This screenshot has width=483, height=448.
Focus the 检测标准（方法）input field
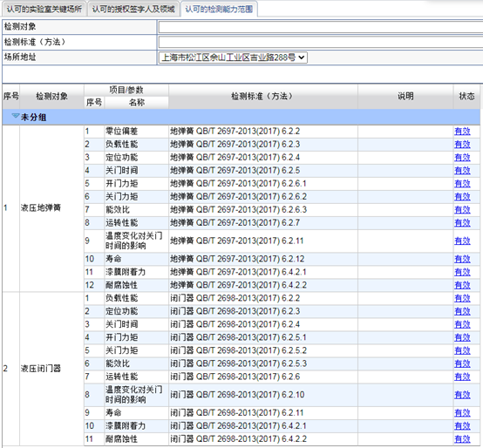(x=320, y=42)
